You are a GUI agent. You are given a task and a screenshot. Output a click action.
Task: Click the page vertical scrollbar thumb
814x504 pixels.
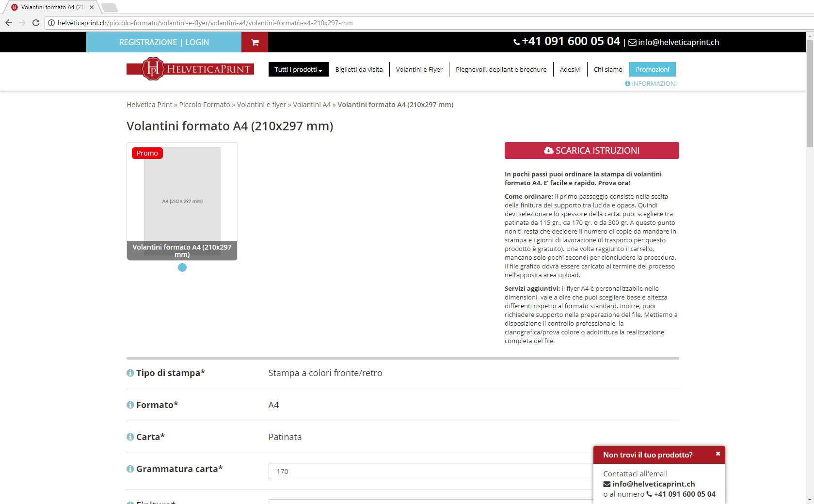tap(809, 93)
